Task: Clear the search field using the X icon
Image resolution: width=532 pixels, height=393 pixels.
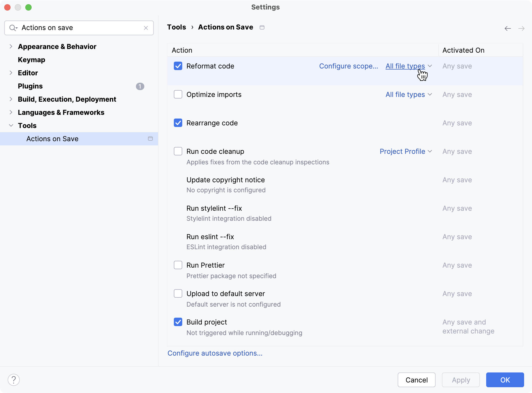Action: tap(146, 28)
